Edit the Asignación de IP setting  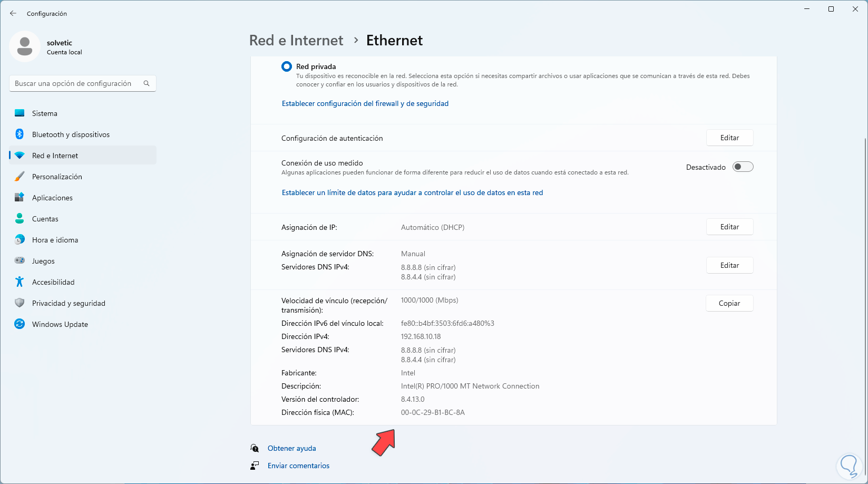[x=729, y=227]
